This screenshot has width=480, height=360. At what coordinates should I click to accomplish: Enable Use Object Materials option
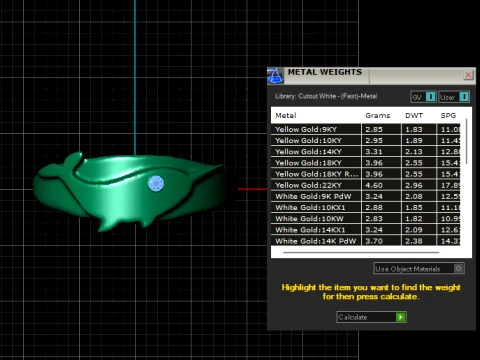coord(419,269)
